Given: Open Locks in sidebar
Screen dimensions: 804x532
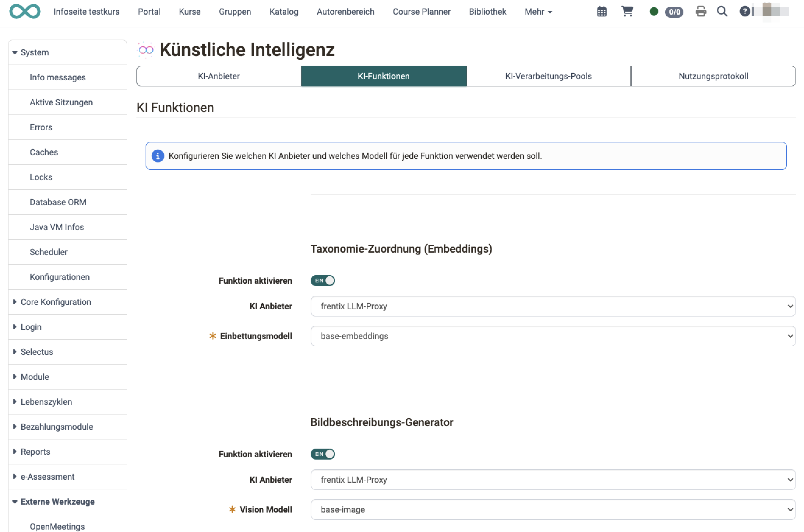Looking at the screenshot, I should [x=68, y=177].
